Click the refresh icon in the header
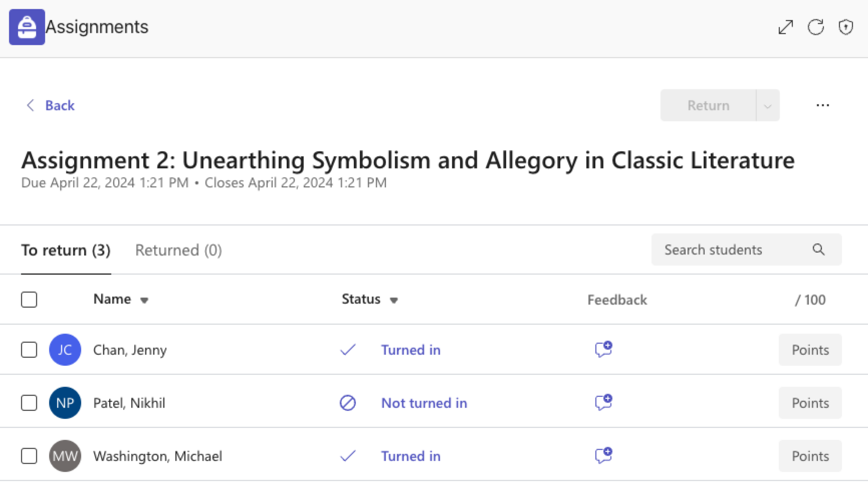The width and height of the screenshot is (868, 492). tap(816, 27)
